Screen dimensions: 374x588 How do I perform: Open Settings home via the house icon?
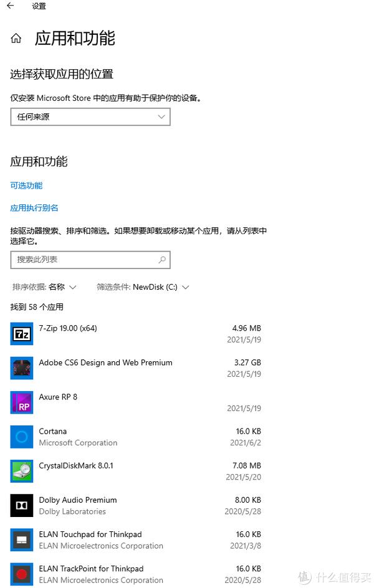pos(16,38)
